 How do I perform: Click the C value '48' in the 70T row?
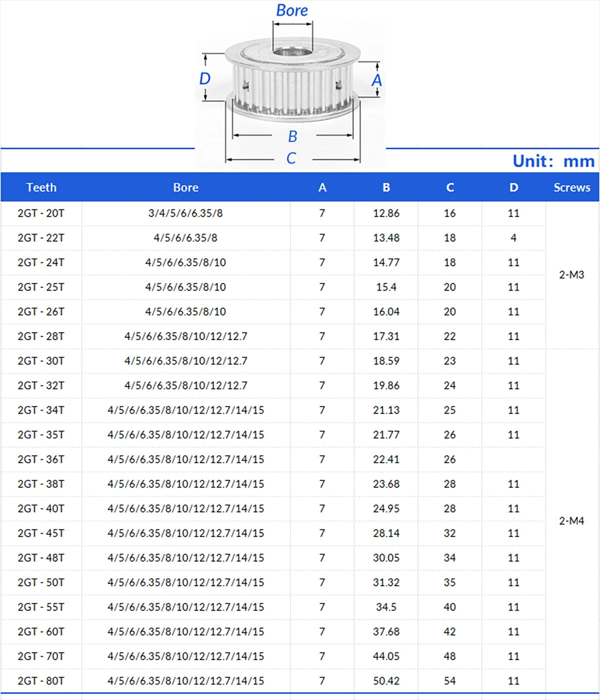(450, 656)
